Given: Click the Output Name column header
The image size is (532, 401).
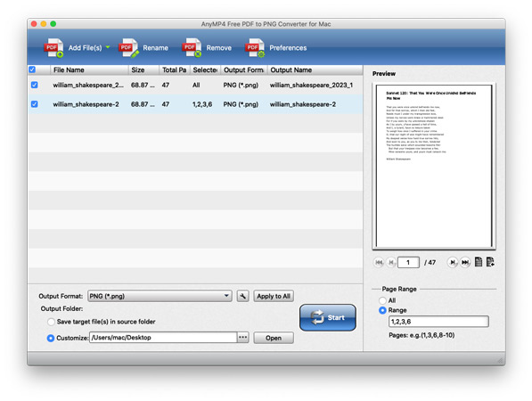Looking at the screenshot, I should [315, 70].
